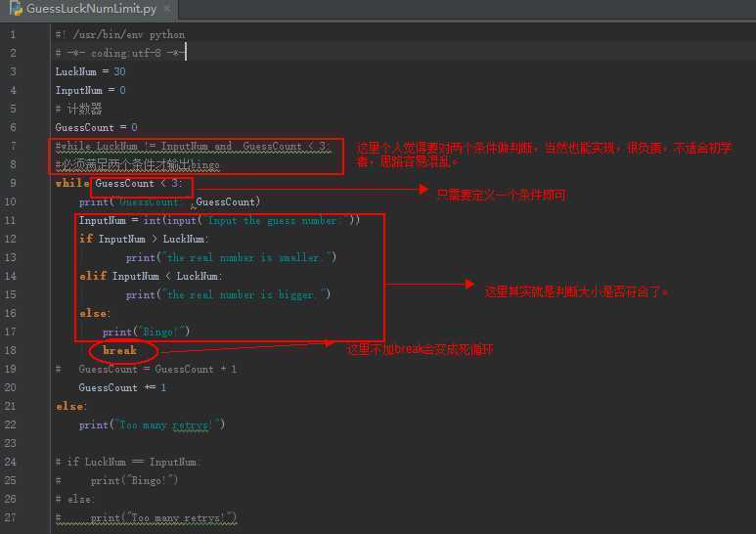This screenshot has width=756, height=534.
Task: Click 'GuessCount < 3:' condition text
Action: click(x=139, y=183)
